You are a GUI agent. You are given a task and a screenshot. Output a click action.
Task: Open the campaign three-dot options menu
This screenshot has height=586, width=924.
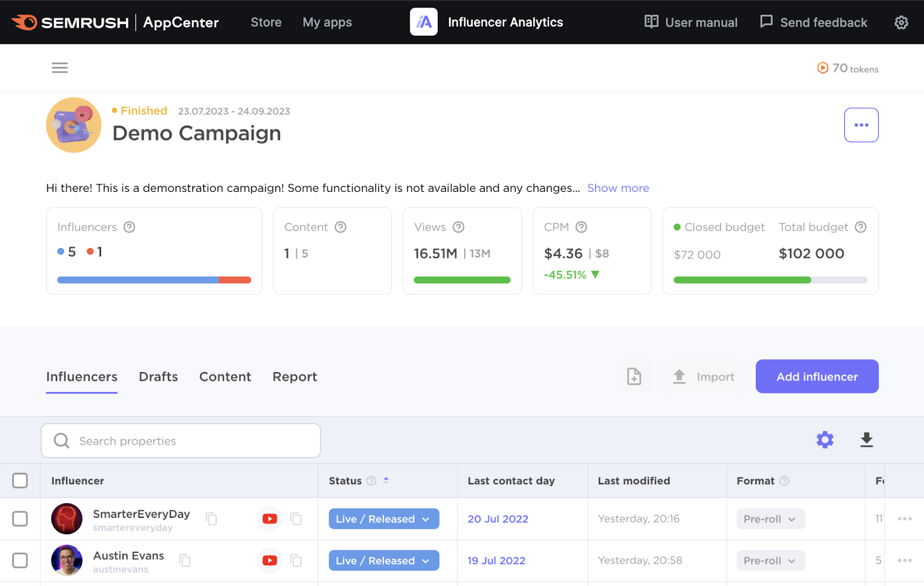pos(861,125)
